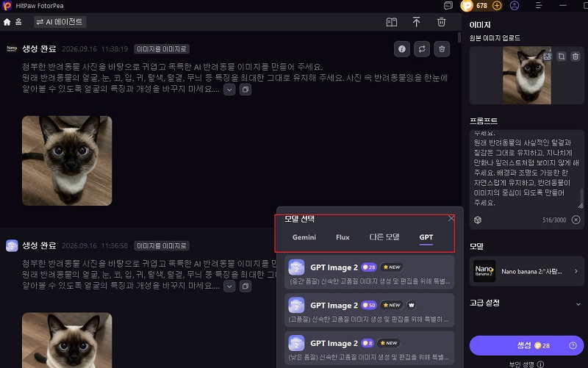The width and height of the screenshot is (588, 368).
Task: Choose GPT Image 2 high quality (50 coins)
Action: [370, 310]
